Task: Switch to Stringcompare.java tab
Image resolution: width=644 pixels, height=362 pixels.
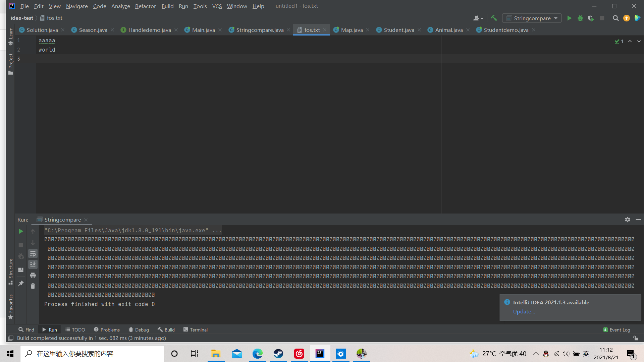Action: [x=260, y=30]
